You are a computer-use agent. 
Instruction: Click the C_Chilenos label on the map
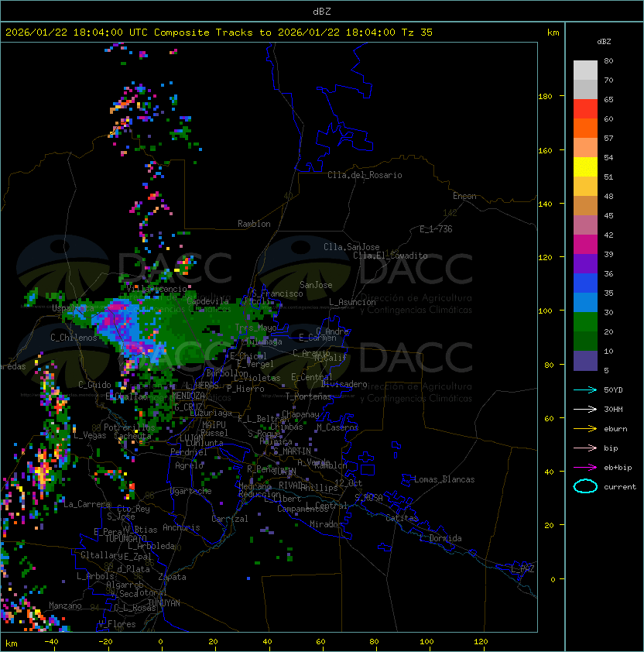click(74, 338)
